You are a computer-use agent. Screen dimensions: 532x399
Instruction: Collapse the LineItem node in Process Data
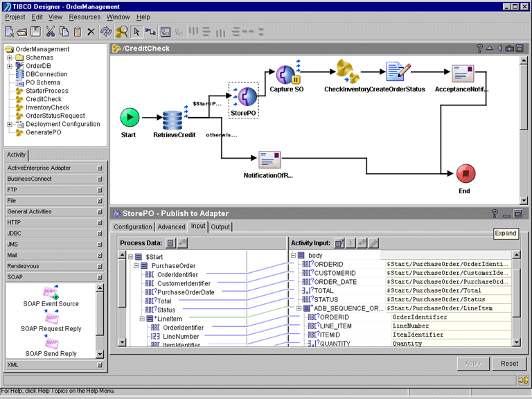(142, 319)
